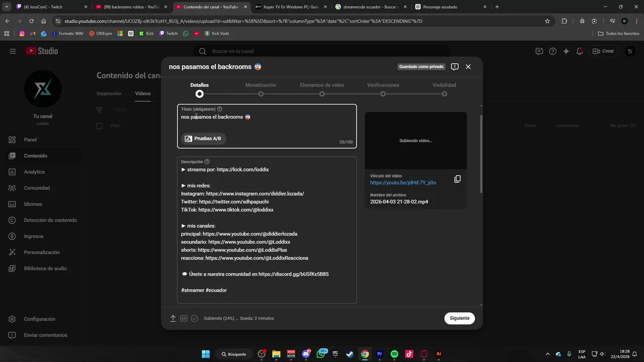Click the upload arrow status icon

(173, 318)
